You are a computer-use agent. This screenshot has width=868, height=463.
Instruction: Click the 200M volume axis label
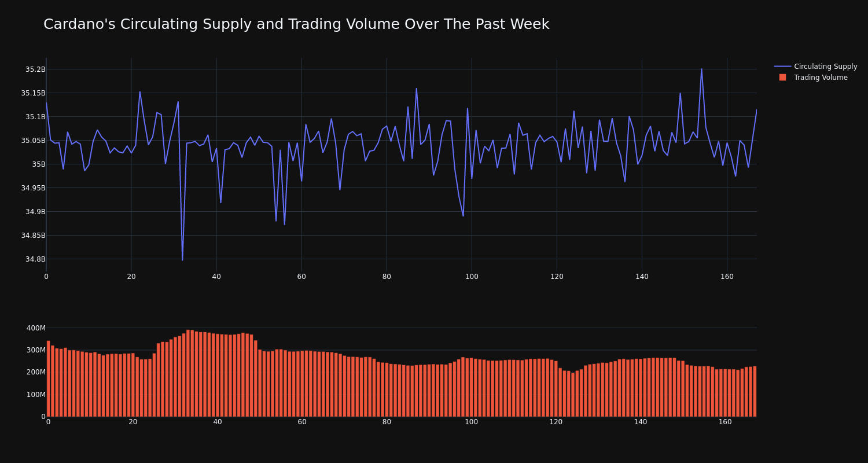[x=35, y=372]
